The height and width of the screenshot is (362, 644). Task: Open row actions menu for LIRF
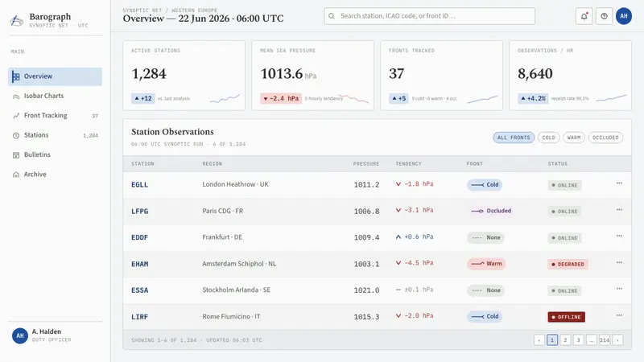pyautogui.click(x=619, y=315)
